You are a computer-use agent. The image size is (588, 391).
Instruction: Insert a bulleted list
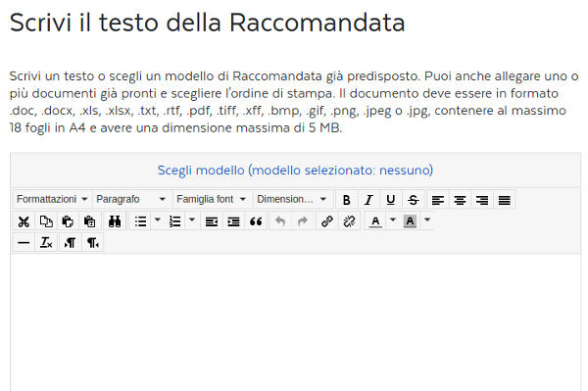click(140, 221)
